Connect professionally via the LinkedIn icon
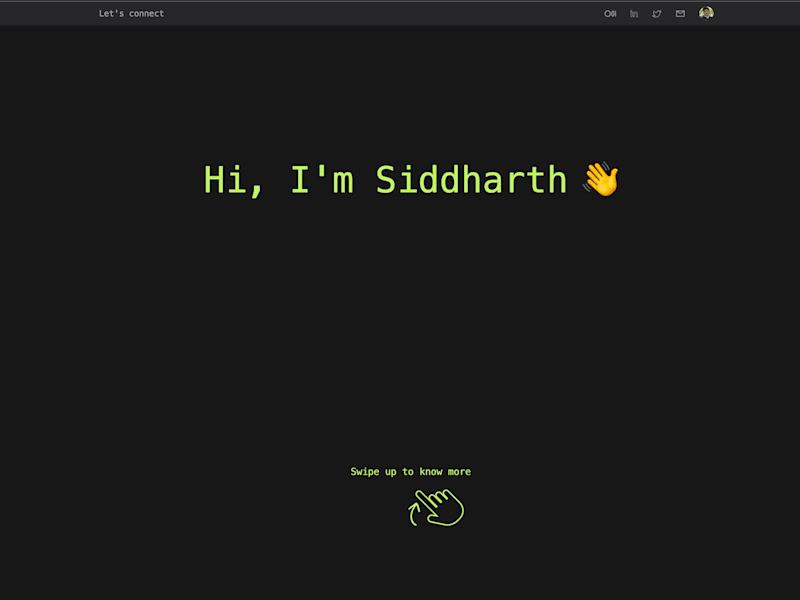The width and height of the screenshot is (800, 600). [x=634, y=14]
